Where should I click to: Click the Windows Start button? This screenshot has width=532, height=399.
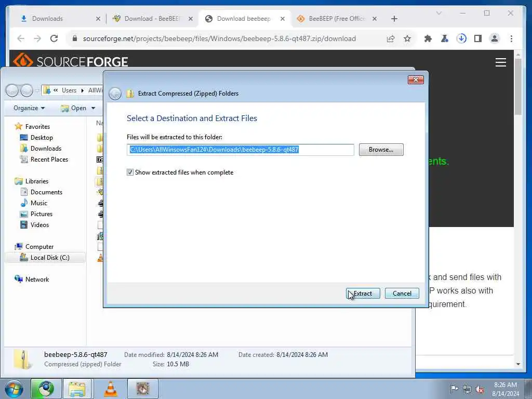[x=14, y=389]
